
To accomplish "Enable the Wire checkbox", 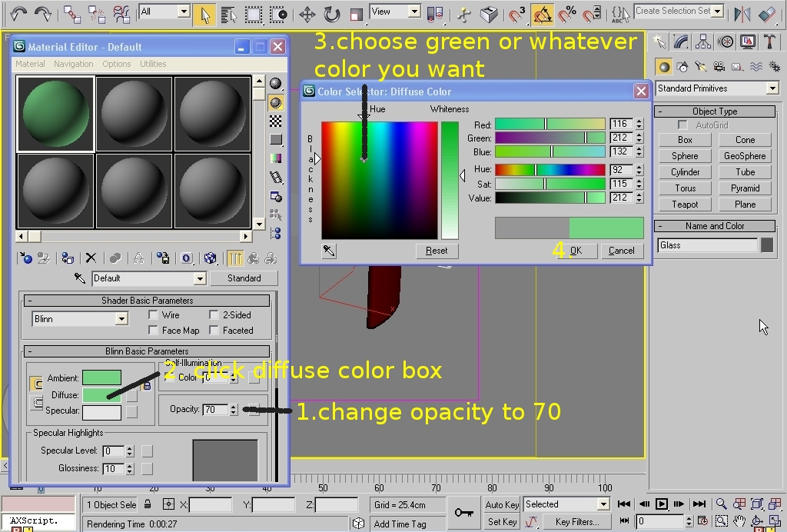I will pyautogui.click(x=154, y=314).
